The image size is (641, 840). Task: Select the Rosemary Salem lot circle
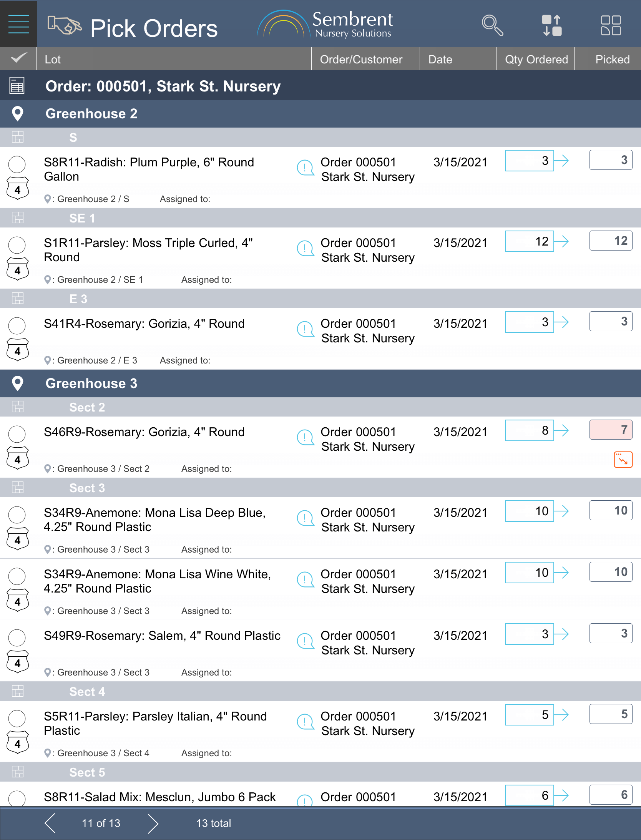tap(17, 638)
